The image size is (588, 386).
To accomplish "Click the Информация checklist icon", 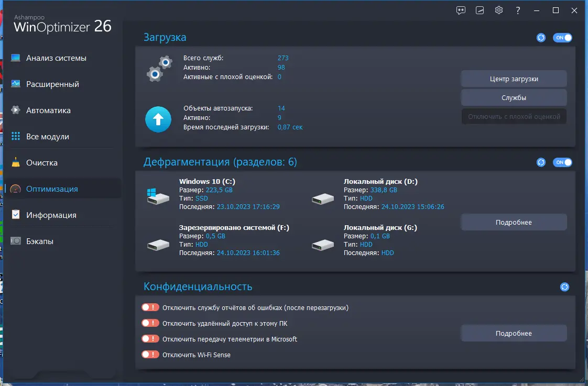I will (16, 214).
